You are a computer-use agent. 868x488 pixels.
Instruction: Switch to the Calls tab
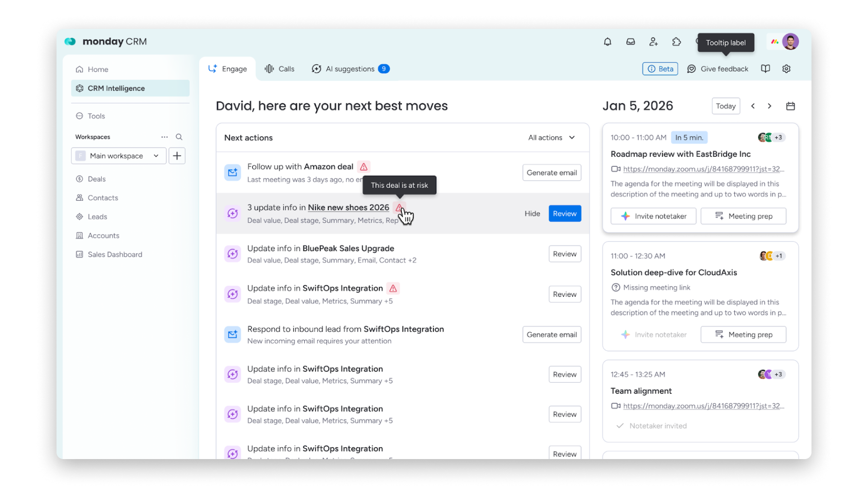[x=279, y=69]
